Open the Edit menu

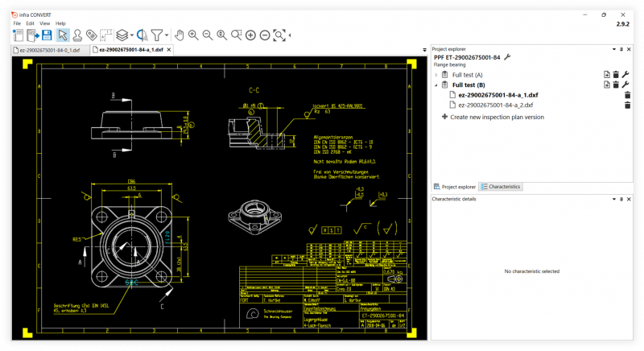click(x=30, y=23)
